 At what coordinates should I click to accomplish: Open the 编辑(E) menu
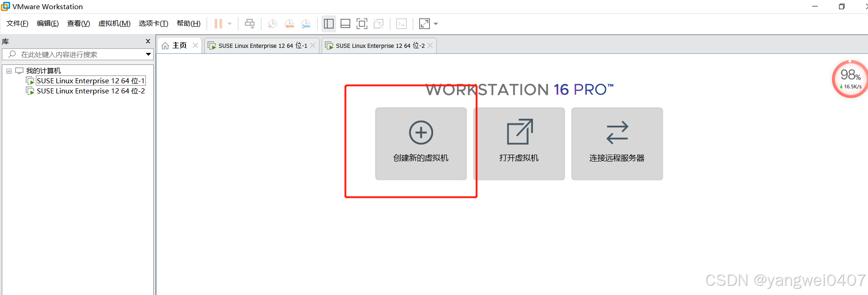pos(48,23)
